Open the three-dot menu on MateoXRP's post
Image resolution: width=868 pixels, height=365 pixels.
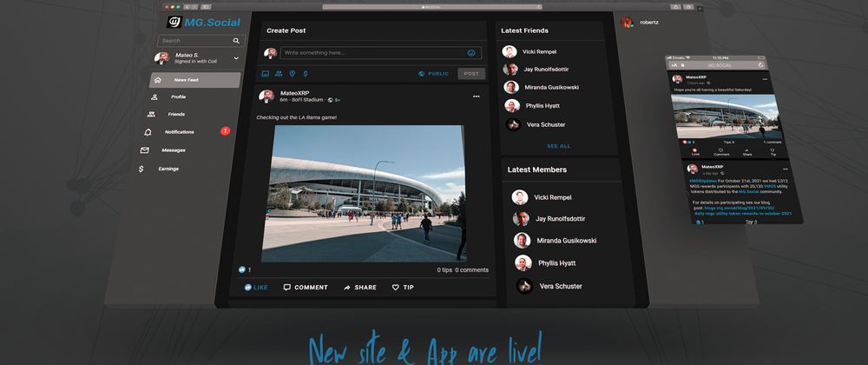point(476,96)
